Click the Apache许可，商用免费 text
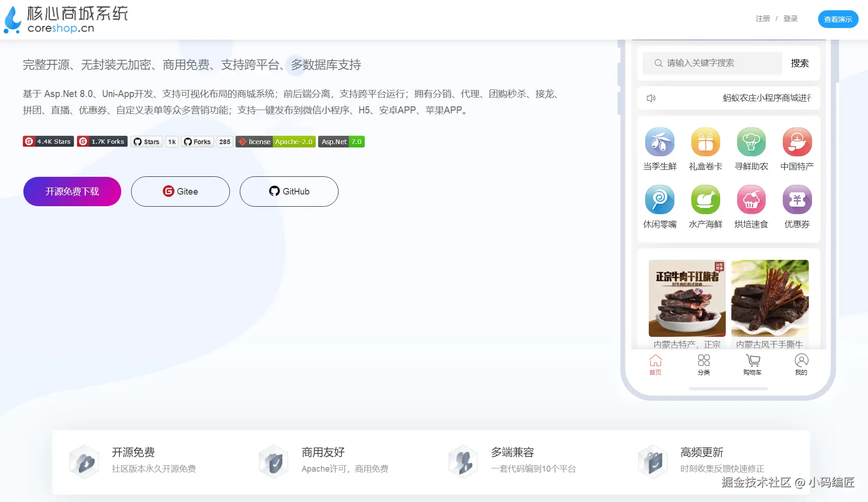 point(345,469)
